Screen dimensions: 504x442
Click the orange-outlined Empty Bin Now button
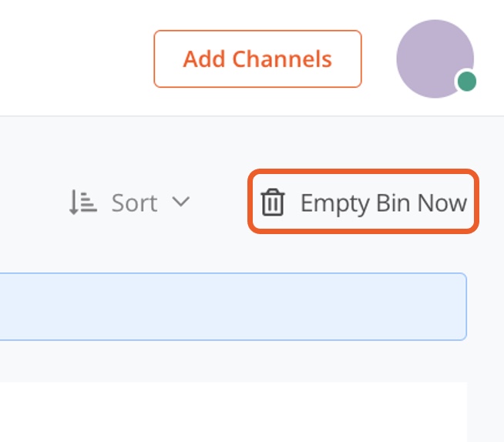364,201
